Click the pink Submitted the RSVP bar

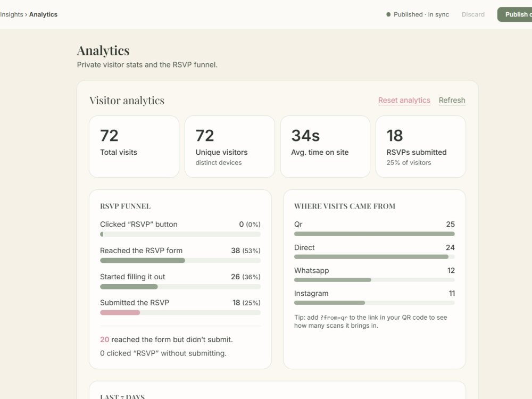click(120, 312)
